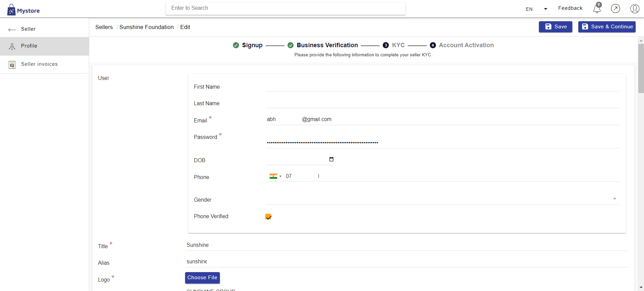Image resolution: width=644 pixels, height=291 pixels.
Task: Open Seller invoices menu item
Action: click(x=39, y=64)
